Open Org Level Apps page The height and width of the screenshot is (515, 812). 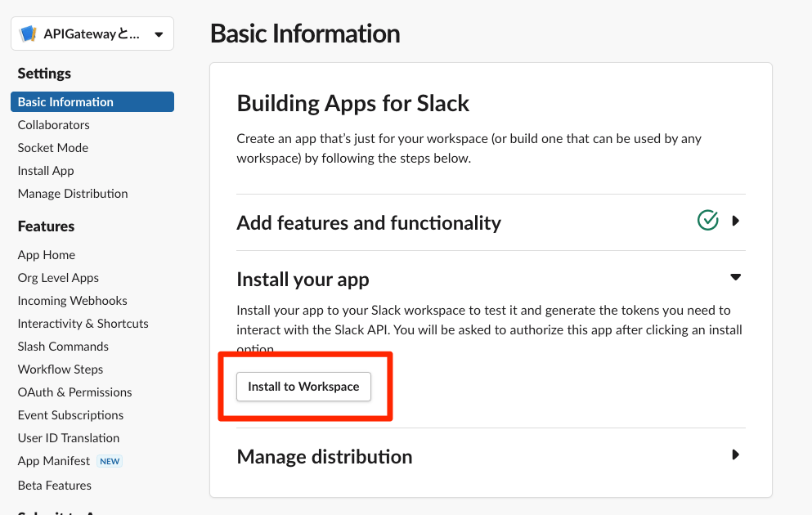pyautogui.click(x=58, y=278)
